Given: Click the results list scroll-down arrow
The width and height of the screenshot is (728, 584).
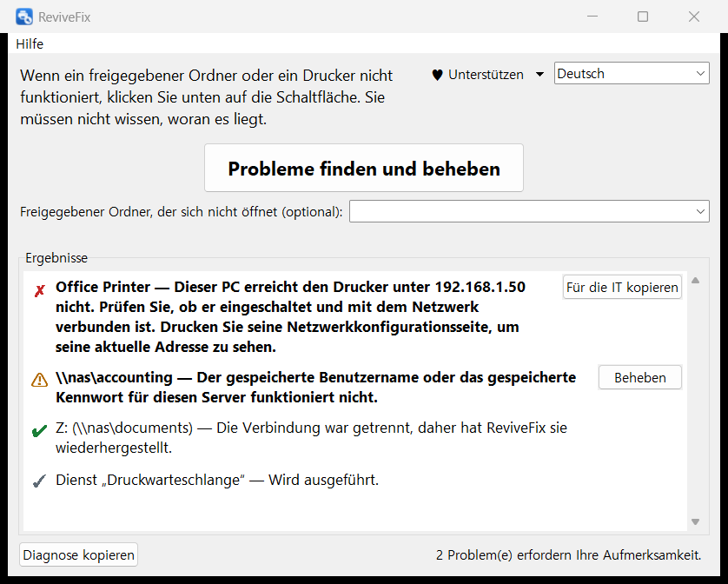Looking at the screenshot, I should [695, 521].
